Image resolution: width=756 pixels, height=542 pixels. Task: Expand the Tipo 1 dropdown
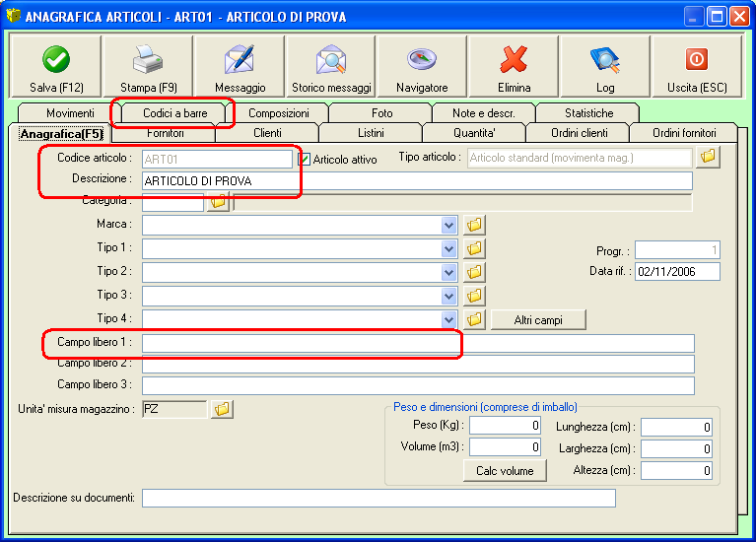(448, 248)
